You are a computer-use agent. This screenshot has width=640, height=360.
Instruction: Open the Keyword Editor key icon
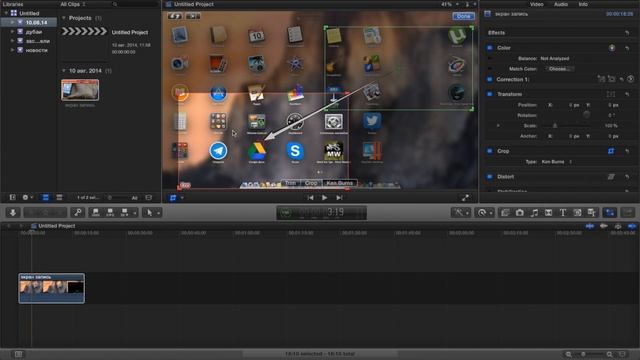78,213
